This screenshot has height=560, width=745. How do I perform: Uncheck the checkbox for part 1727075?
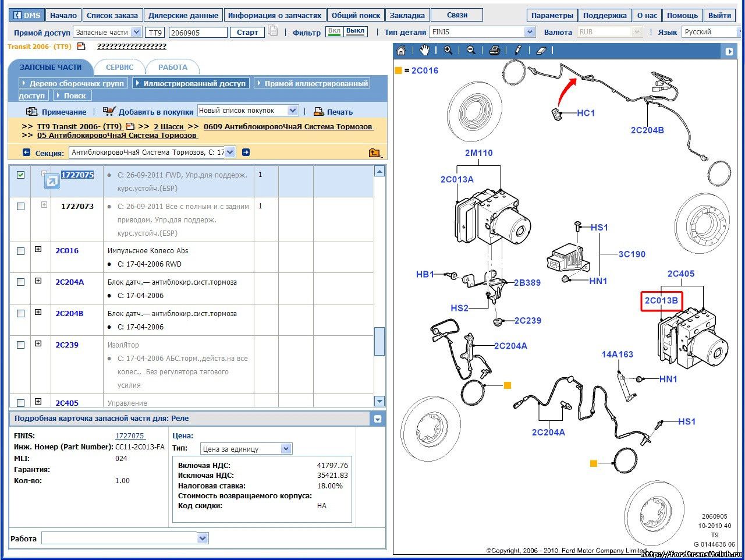(21, 175)
